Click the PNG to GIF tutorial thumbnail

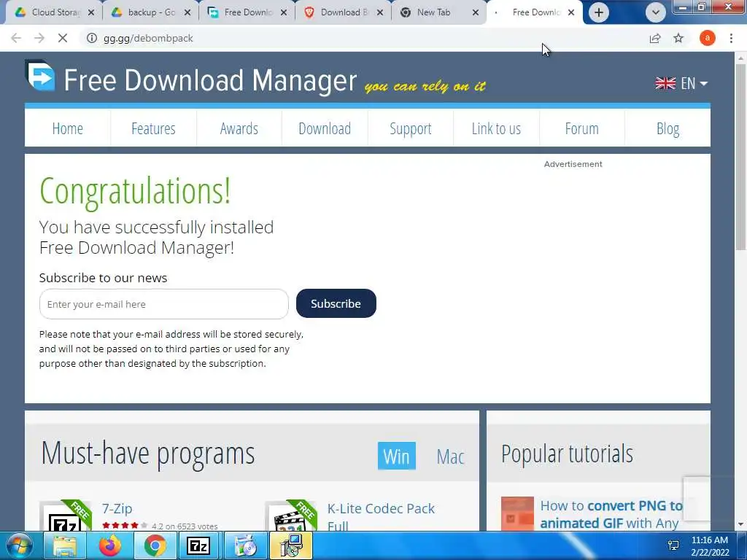pos(517,514)
